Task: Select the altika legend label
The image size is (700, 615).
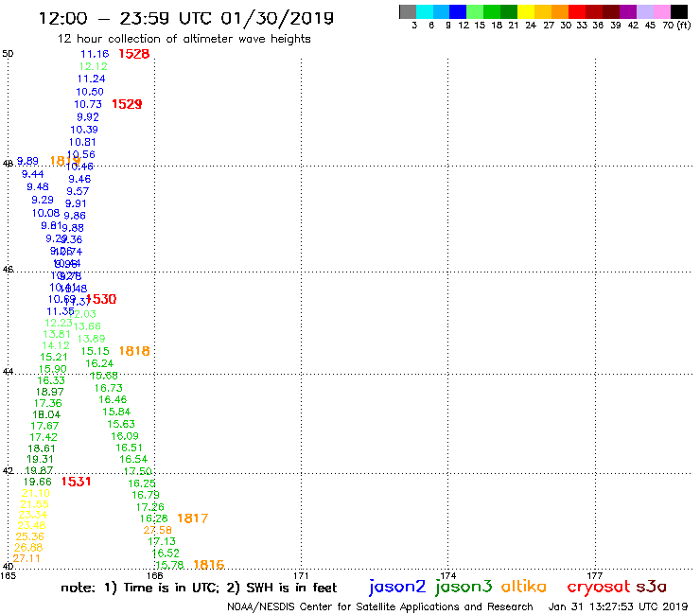Action: (524, 586)
